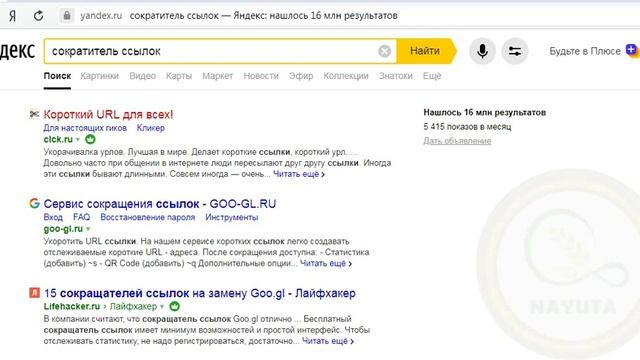Image resolution: width=640 pixels, height=360 pixels.
Task: Expand the clck.ru result dropdown arrow
Action: coord(78,140)
